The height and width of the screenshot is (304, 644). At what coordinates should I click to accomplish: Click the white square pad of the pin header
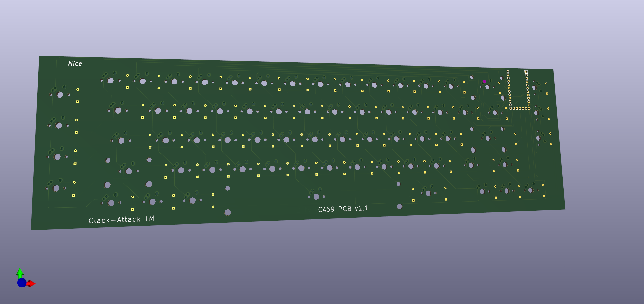coord(526,72)
